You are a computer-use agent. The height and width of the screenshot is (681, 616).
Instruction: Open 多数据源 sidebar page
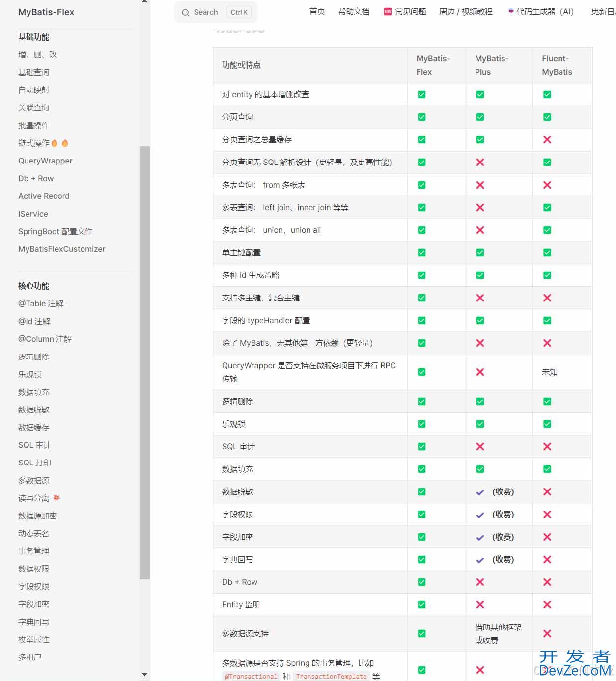coord(33,480)
